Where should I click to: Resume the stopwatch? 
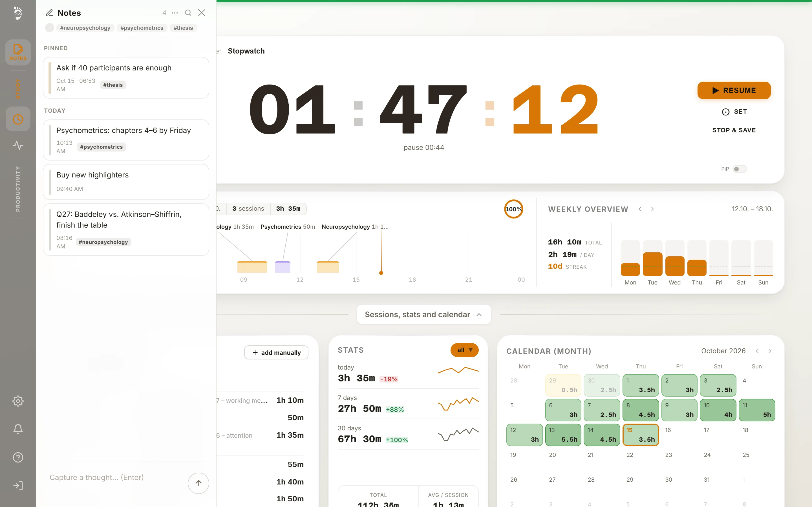(734, 90)
